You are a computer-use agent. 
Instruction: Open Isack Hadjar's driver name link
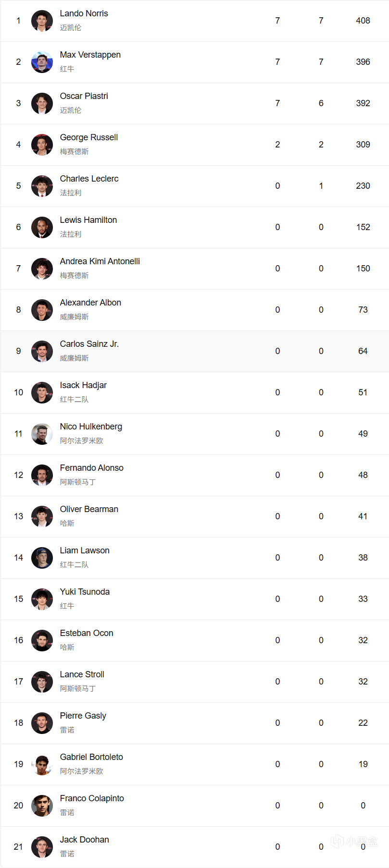tap(83, 385)
